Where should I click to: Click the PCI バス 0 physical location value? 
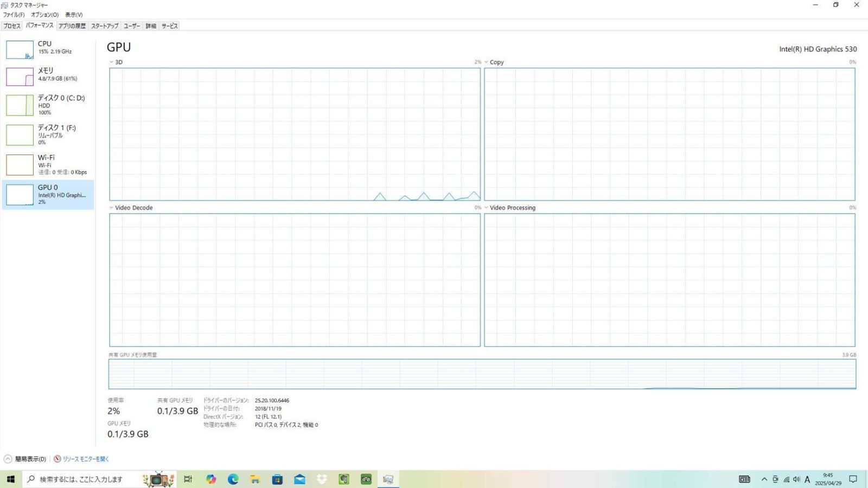[286, 425]
